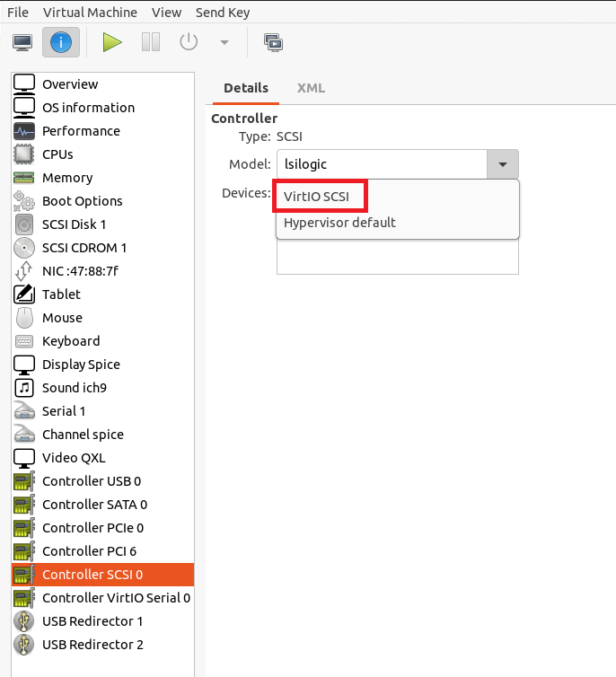
Task: Start the virtual machine with play icon
Action: 112,42
